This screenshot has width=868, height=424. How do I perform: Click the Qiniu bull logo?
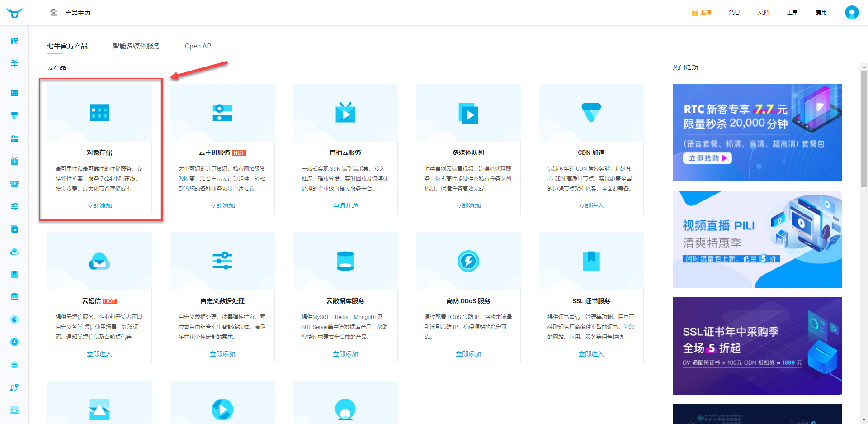point(14,13)
